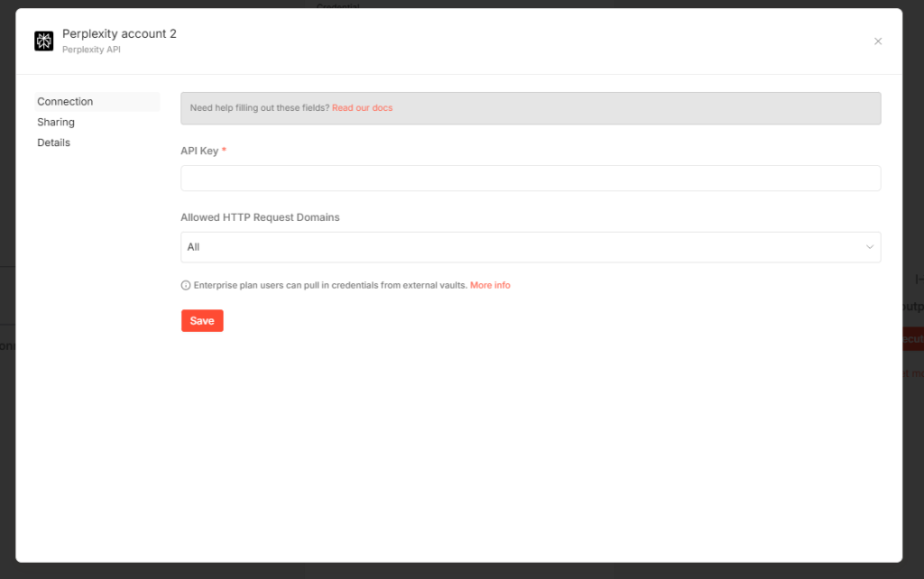Click the chevron arrow in the domains dropdown
Viewport: 924px width, 579px height.
[x=870, y=247]
